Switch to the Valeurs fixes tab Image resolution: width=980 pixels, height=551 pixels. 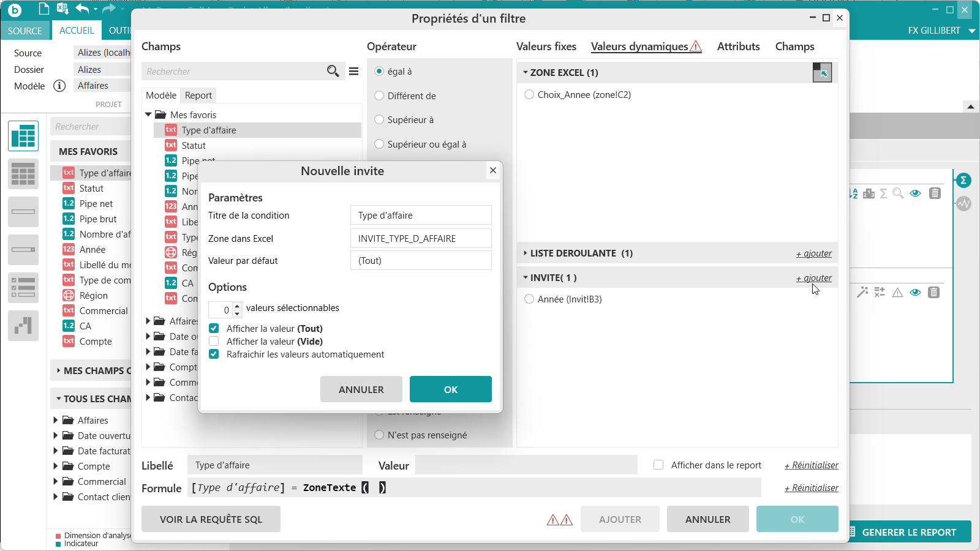[x=546, y=47]
